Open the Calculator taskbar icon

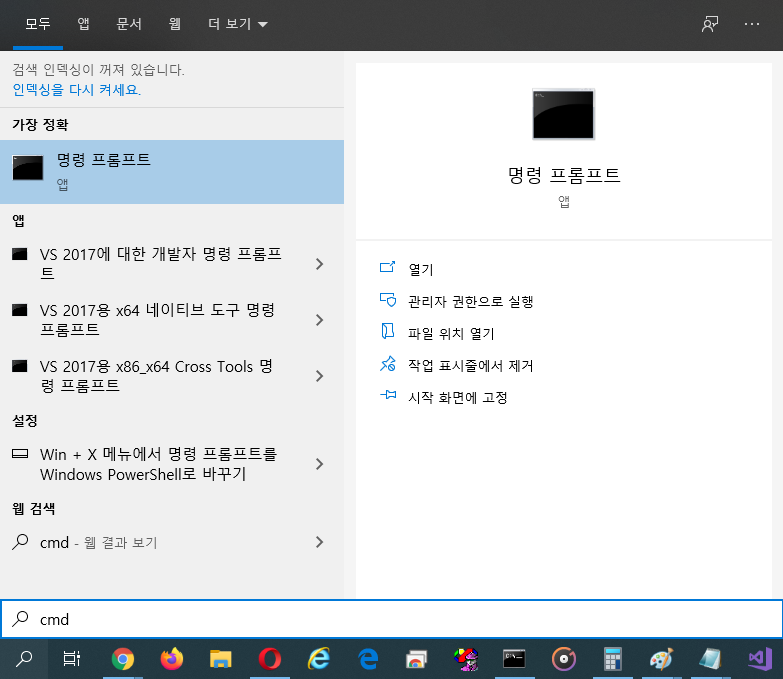click(612, 659)
